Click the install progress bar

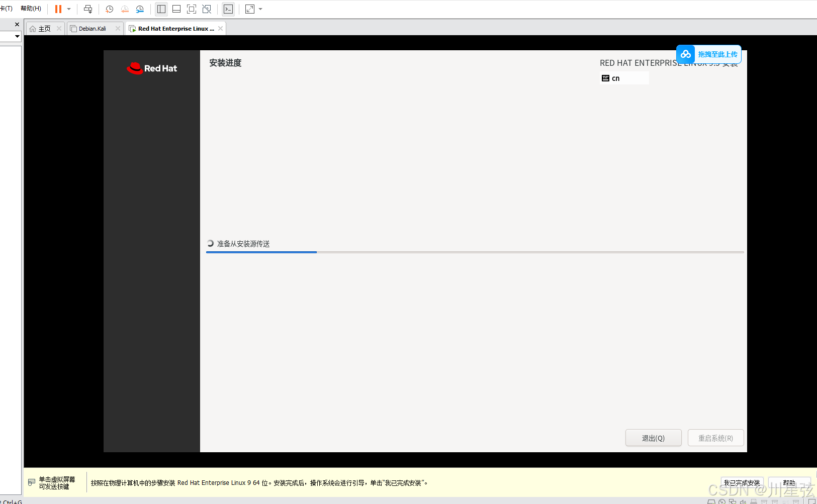coord(475,252)
